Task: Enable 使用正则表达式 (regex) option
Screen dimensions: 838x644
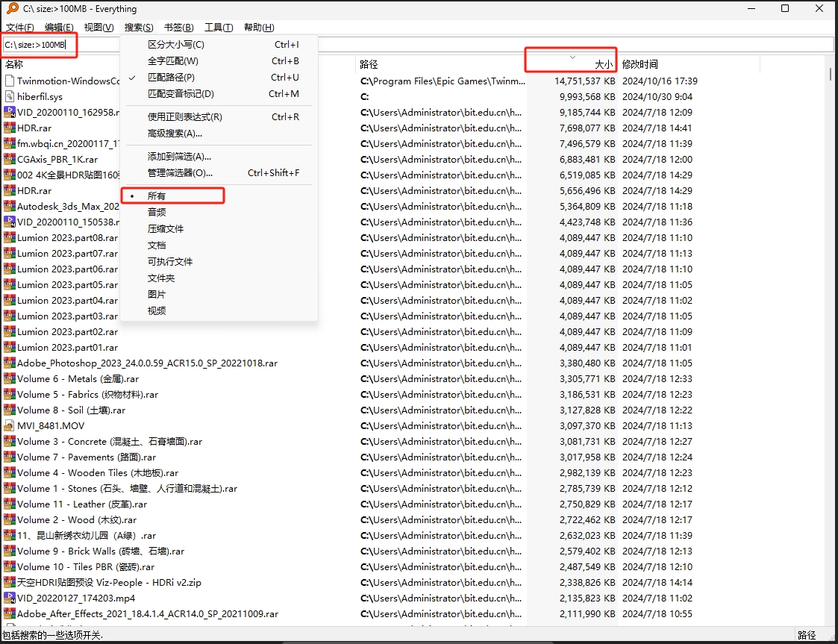Action: click(219, 117)
